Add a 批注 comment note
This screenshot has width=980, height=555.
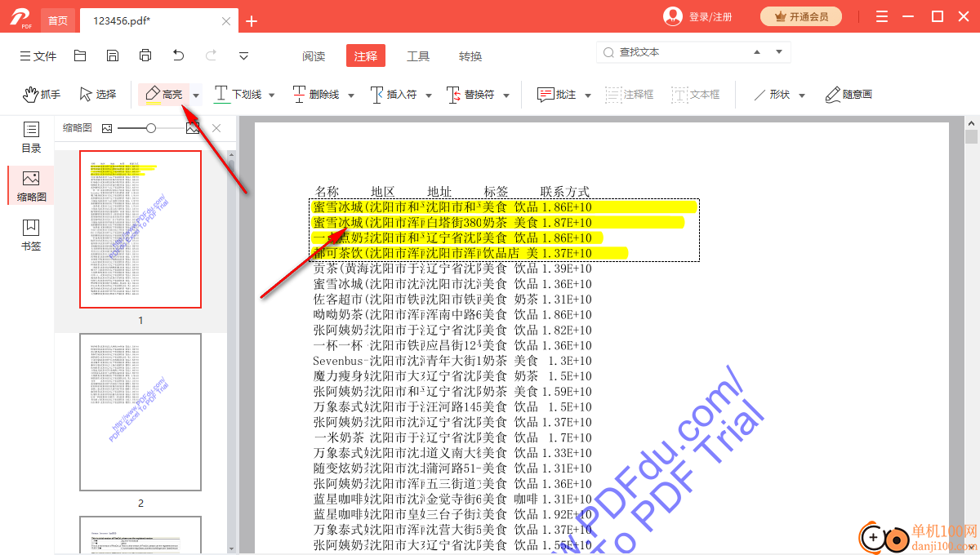556,95
